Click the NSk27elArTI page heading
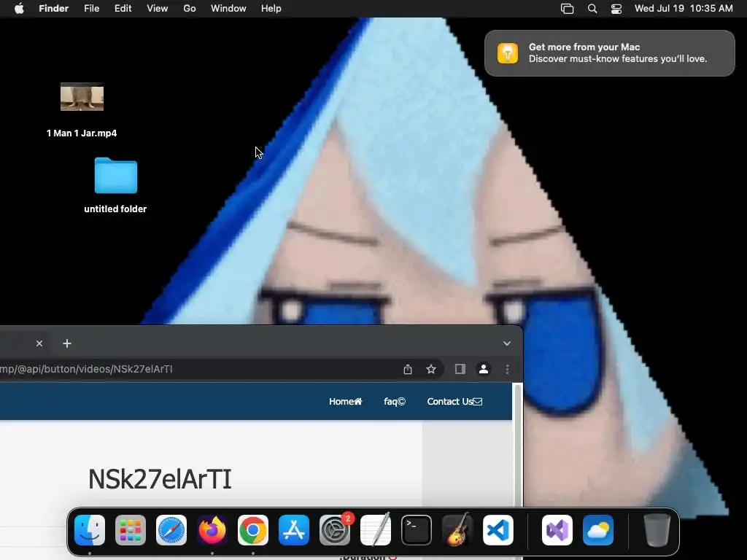 point(160,479)
